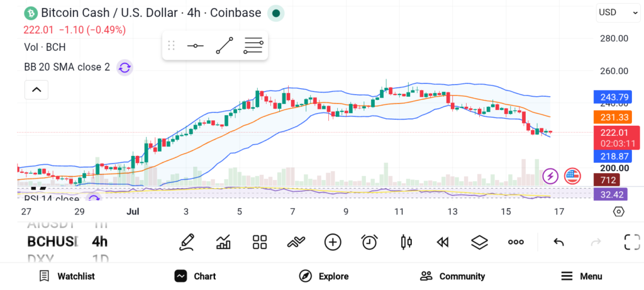Click the US flag economic events icon
Image resolution: width=644 pixels, height=290 pixels.
click(572, 177)
